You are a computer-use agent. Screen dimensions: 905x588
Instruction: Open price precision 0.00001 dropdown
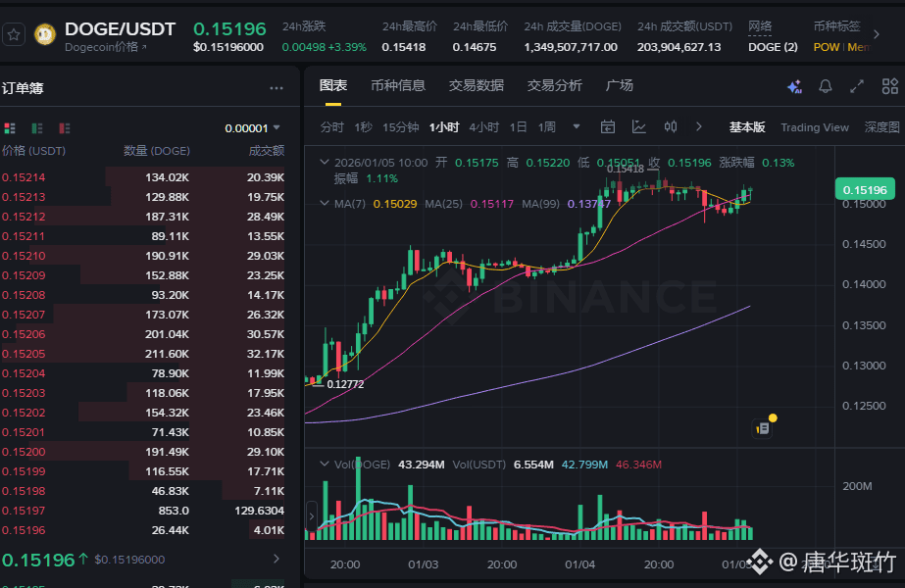click(253, 128)
